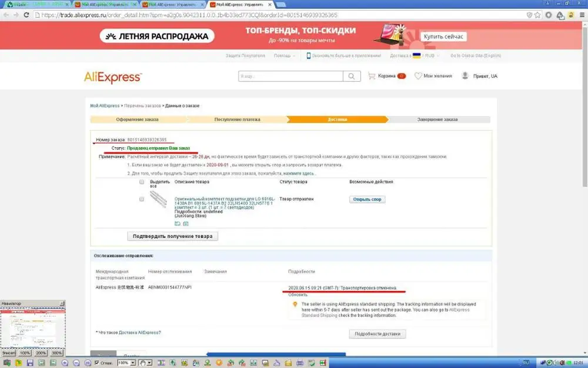Click the Мой AliExpress breadcrumb link
This screenshot has width=588, height=368.
[x=105, y=106]
